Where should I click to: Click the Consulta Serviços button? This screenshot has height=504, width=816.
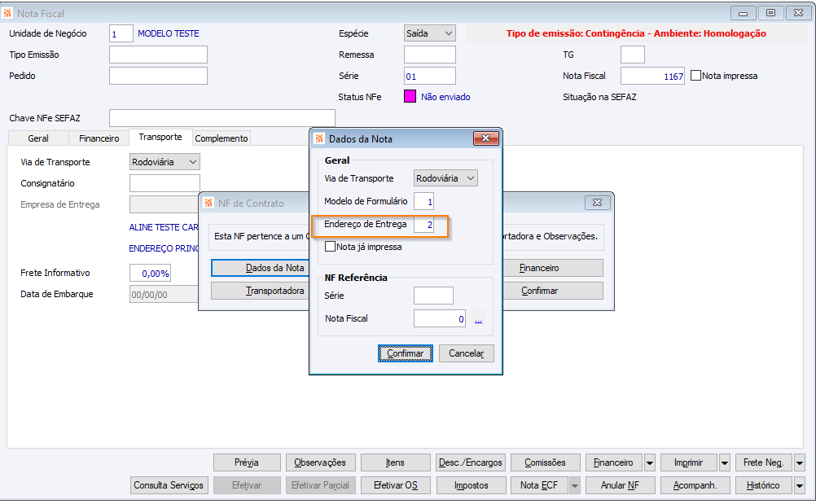tap(169, 485)
